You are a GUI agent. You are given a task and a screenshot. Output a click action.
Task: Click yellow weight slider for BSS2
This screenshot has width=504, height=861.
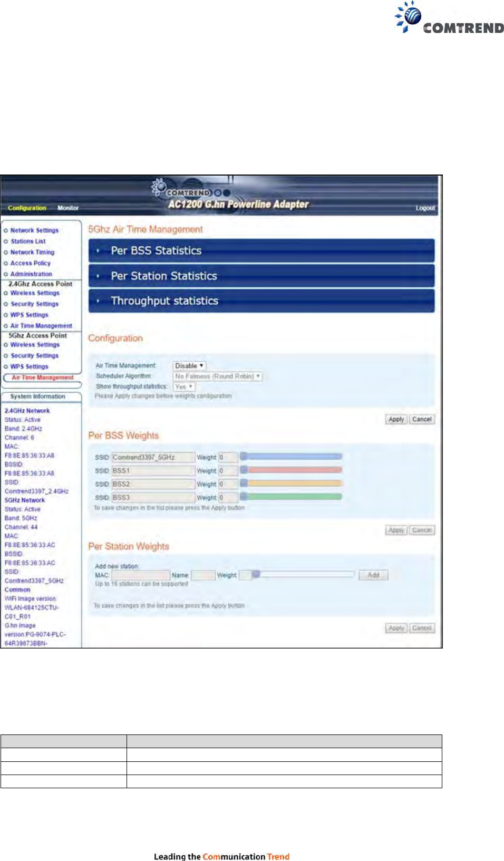(x=291, y=482)
